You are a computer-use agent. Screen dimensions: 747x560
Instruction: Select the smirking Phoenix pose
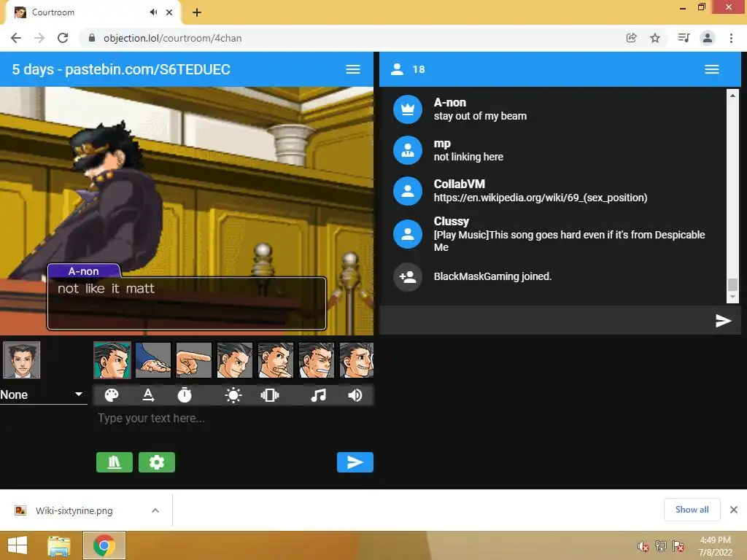click(235, 360)
